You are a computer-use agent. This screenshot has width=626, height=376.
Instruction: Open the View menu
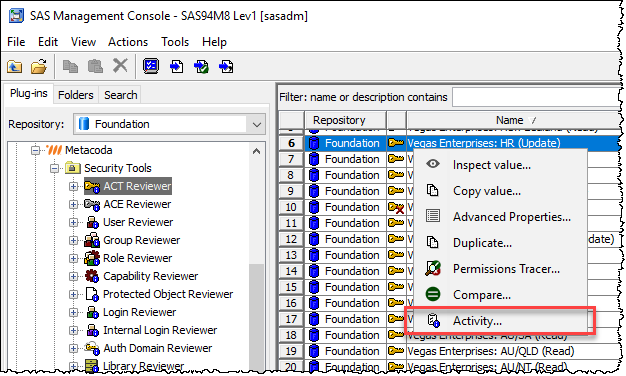83,42
